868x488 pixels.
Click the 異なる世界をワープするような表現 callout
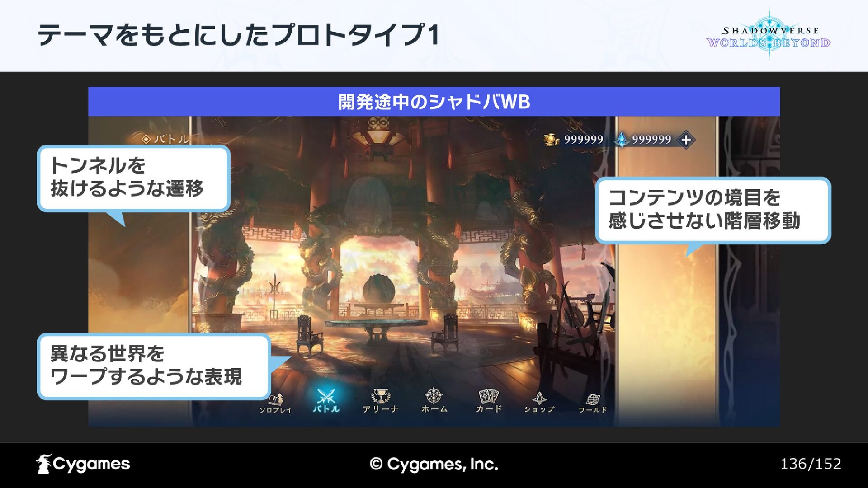(x=154, y=366)
